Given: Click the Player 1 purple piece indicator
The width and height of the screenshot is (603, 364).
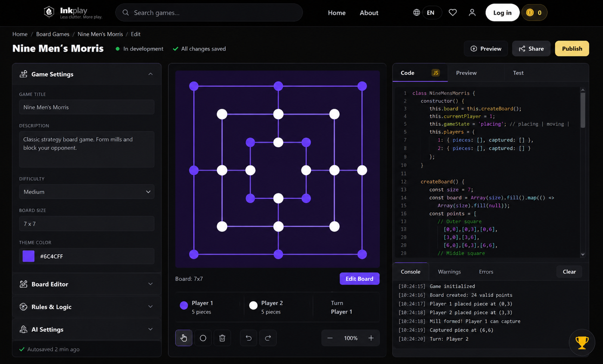Looking at the screenshot, I should (184, 305).
